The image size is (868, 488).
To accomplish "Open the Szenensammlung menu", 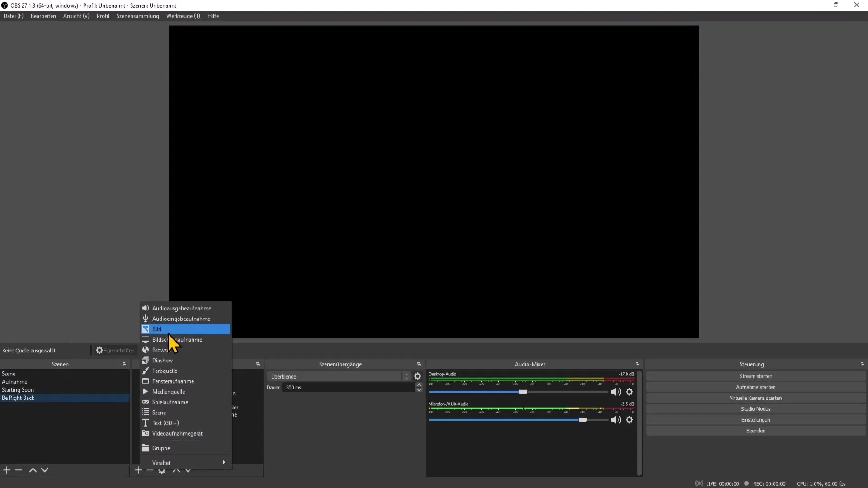I will [138, 16].
